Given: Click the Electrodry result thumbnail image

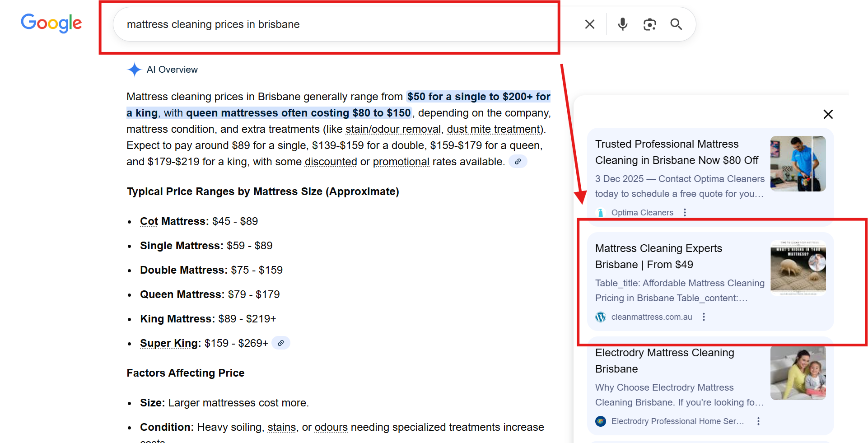Looking at the screenshot, I should [x=798, y=373].
